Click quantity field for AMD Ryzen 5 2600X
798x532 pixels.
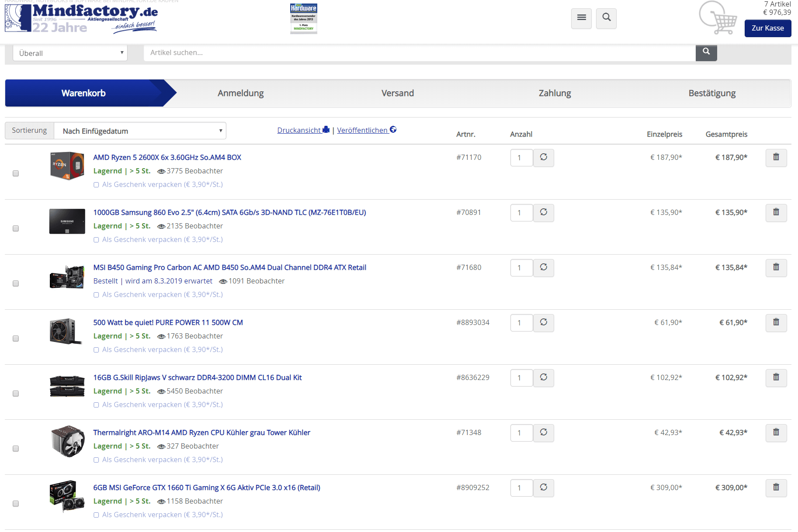click(x=521, y=158)
